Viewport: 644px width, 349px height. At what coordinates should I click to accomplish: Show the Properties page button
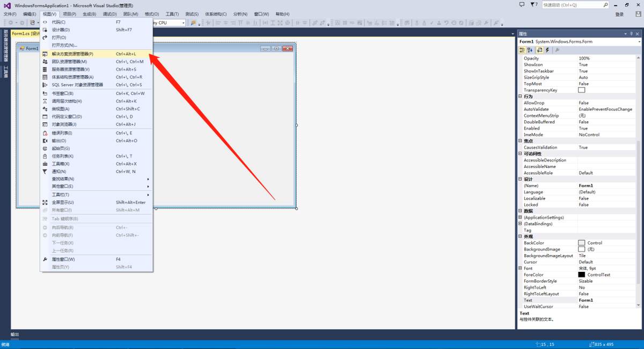pos(540,50)
